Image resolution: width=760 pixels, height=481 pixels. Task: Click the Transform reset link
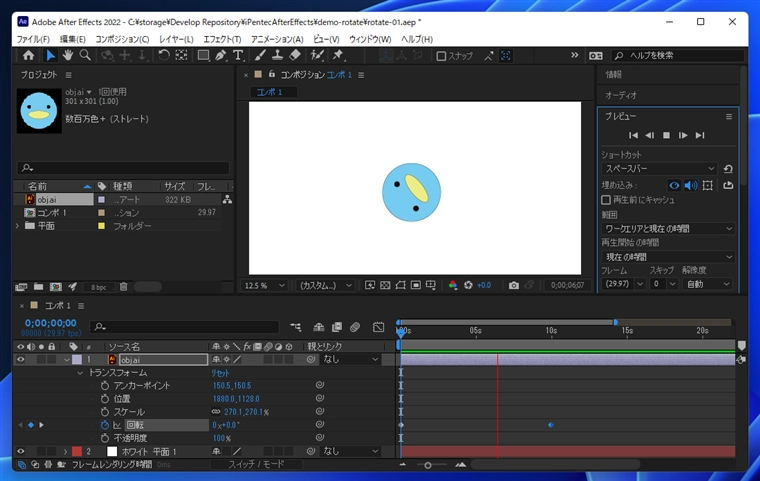(x=220, y=373)
